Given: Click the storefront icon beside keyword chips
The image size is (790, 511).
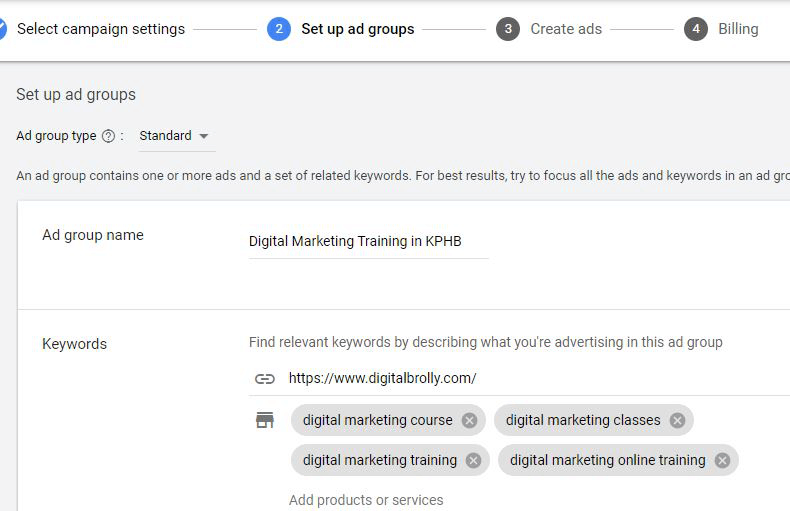Looking at the screenshot, I should tap(264, 420).
